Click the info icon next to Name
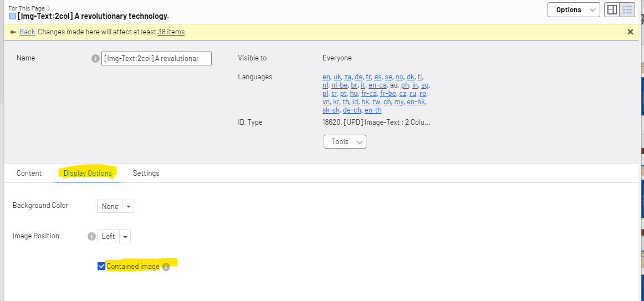The image size is (644, 301). (x=95, y=58)
